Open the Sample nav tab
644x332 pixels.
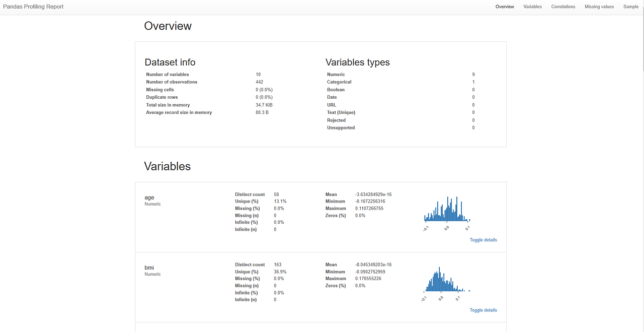tap(631, 7)
